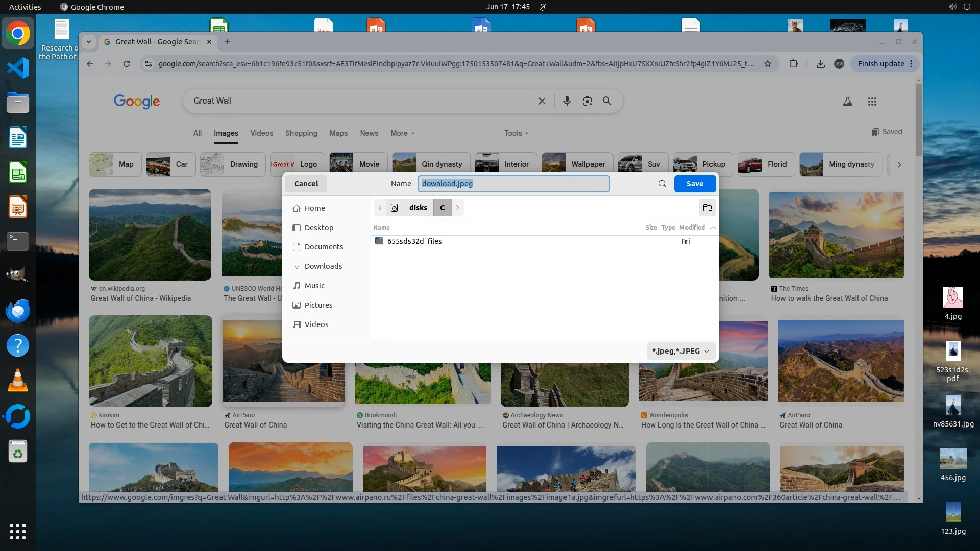Click the filename input field
The image size is (980, 551).
pos(513,184)
